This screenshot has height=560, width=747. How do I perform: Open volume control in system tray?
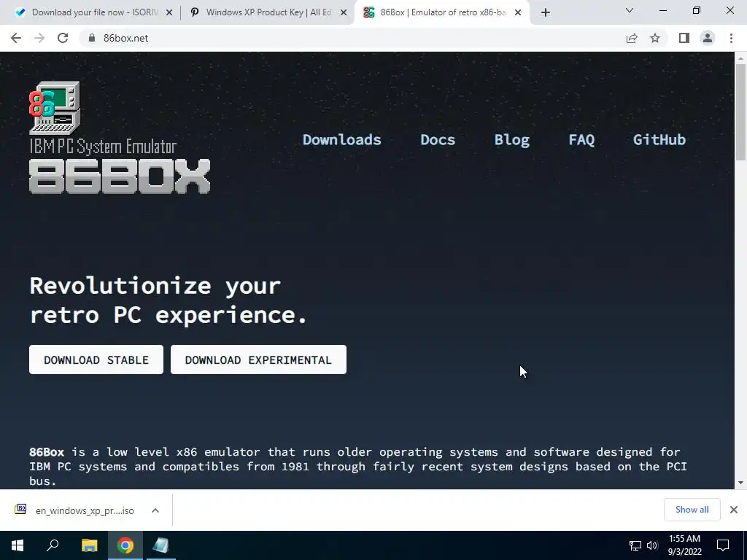(x=652, y=545)
